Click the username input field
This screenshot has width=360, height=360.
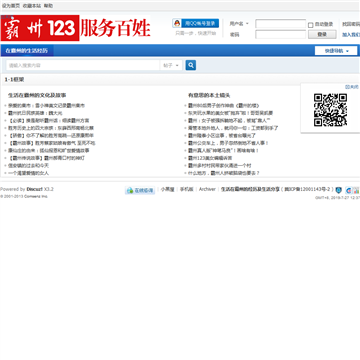[280, 24]
